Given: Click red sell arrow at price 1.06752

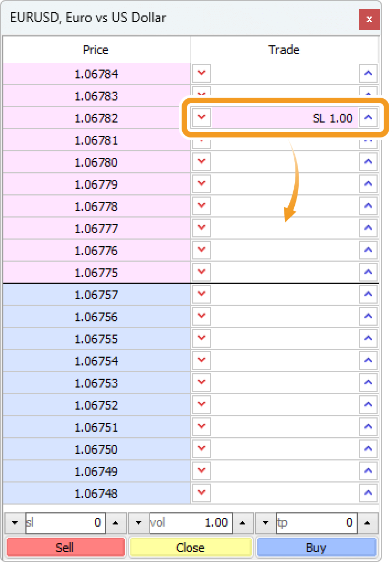Looking at the screenshot, I should [202, 405].
